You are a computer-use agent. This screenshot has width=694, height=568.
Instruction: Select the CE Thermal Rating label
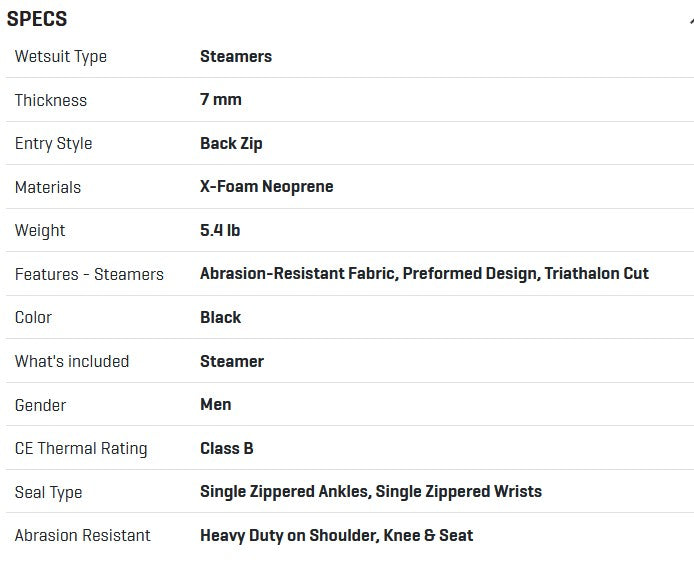(81, 448)
